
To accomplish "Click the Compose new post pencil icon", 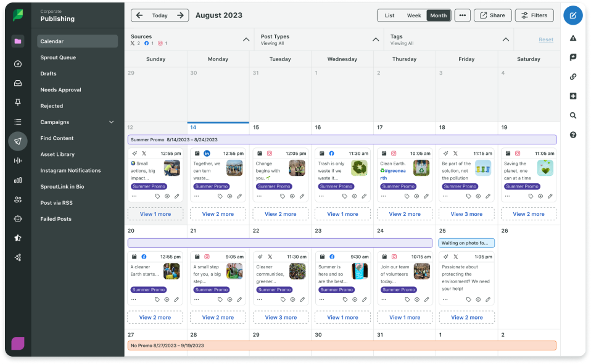I will click(x=573, y=15).
